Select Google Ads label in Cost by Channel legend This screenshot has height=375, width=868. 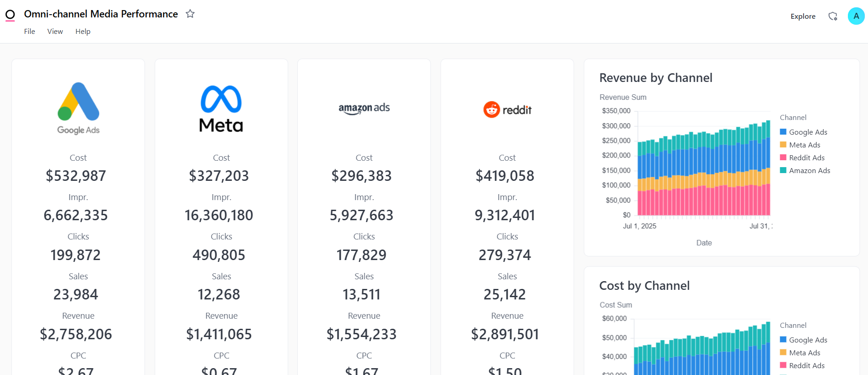pos(808,340)
